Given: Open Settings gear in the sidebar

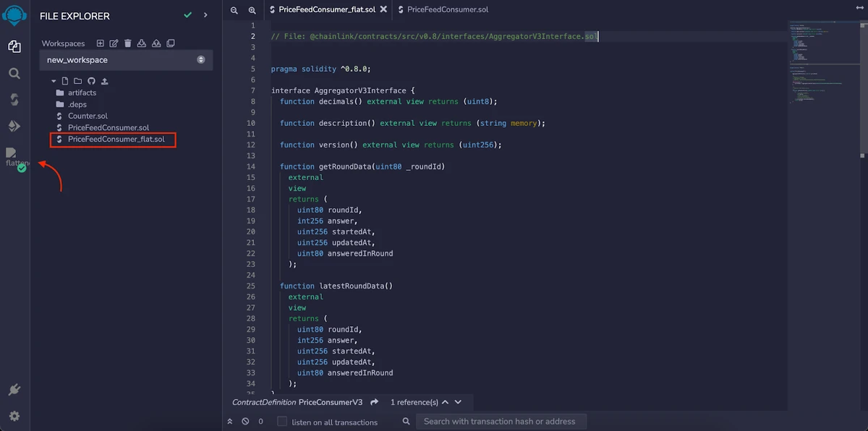Looking at the screenshot, I should 14,417.
